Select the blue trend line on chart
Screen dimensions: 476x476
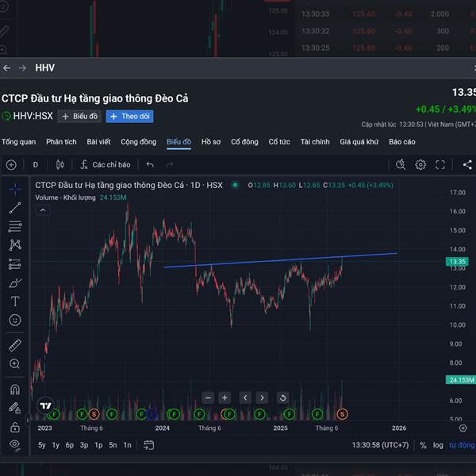[281, 260]
